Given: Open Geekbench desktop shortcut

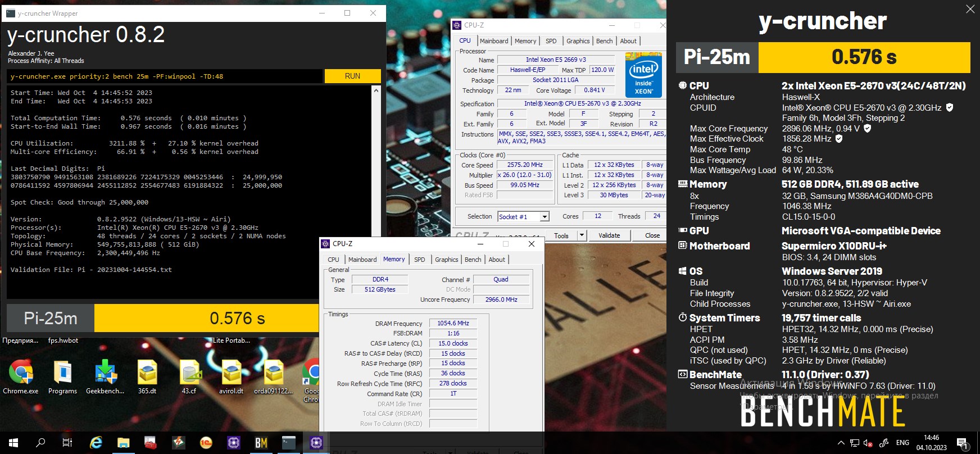Looking at the screenshot, I should tap(105, 377).
